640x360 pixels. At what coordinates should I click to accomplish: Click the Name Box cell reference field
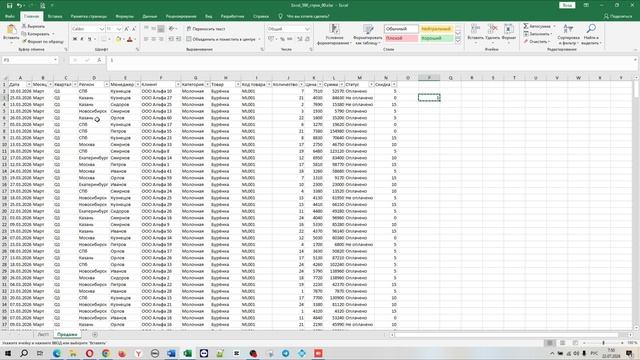[x=30, y=60]
